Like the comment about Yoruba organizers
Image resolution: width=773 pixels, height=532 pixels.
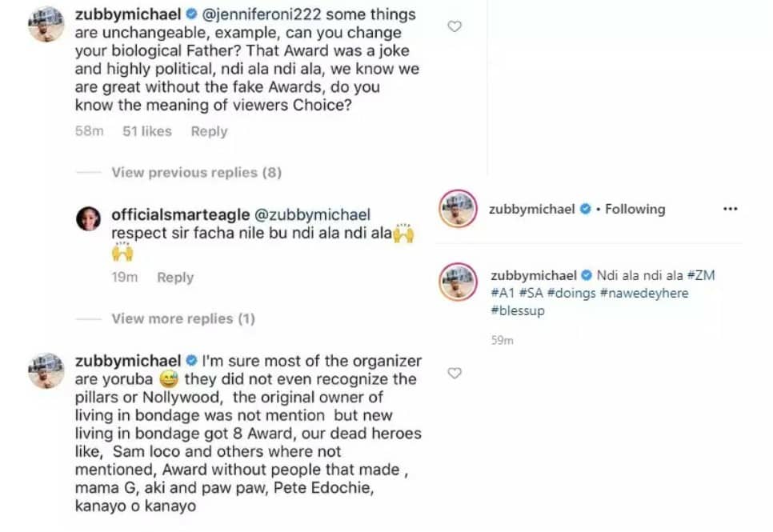(454, 373)
